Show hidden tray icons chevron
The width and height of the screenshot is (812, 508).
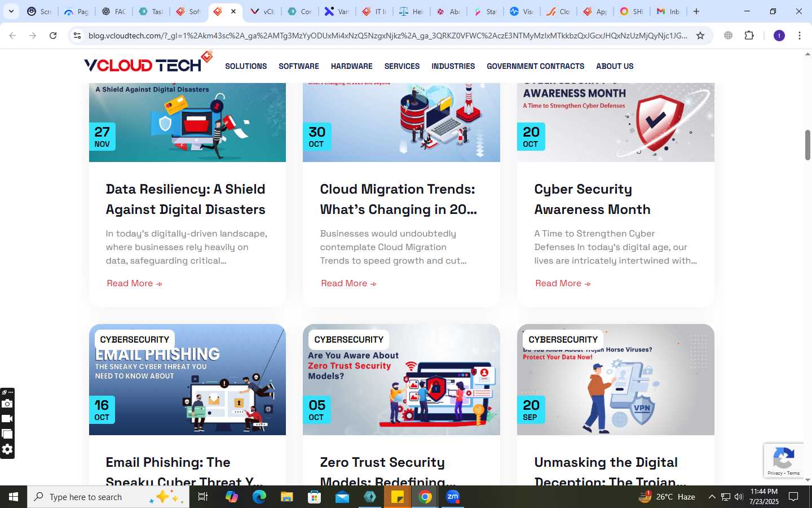pyautogui.click(x=712, y=497)
